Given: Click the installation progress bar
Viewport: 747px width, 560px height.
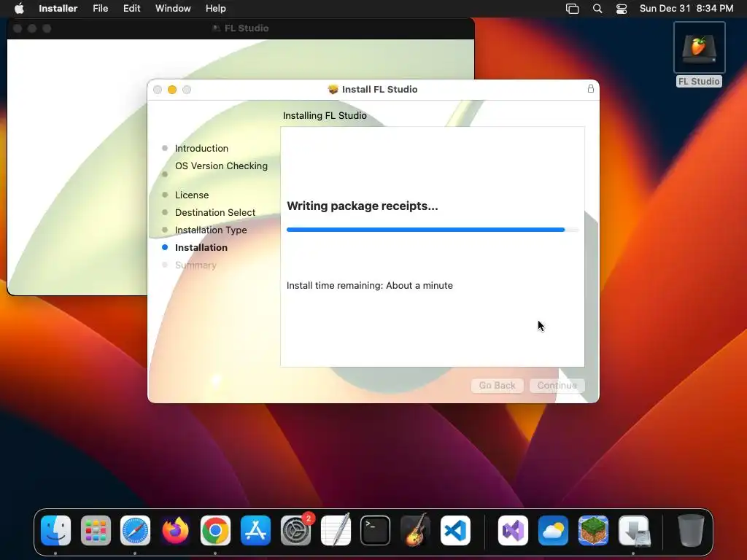Looking at the screenshot, I should pos(433,230).
